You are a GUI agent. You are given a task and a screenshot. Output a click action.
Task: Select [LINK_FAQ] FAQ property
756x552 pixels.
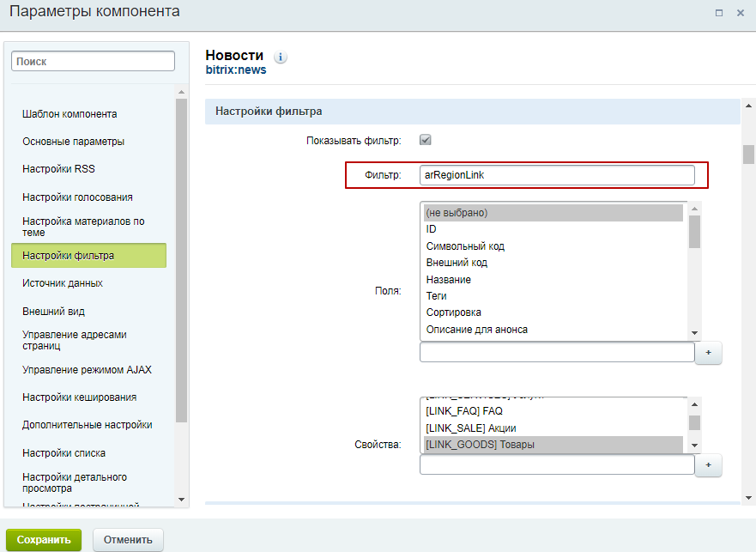click(553, 411)
